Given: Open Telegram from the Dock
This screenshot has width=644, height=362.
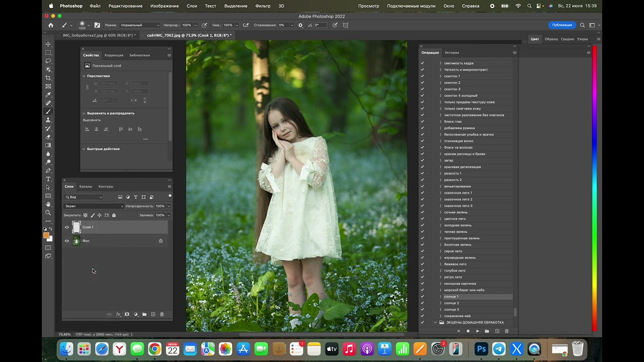Looking at the screenshot, I should (x=499, y=349).
